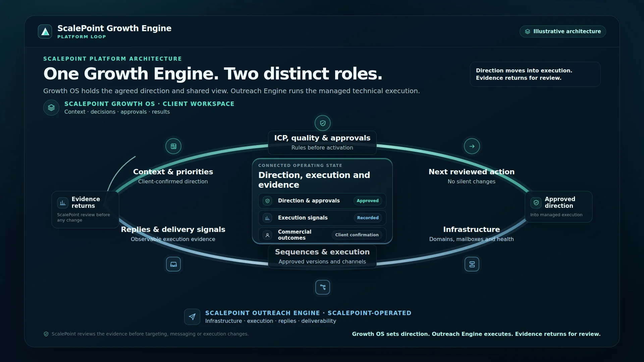Click the small shield icon in footer note
This screenshot has height=362, width=644.
click(46, 334)
